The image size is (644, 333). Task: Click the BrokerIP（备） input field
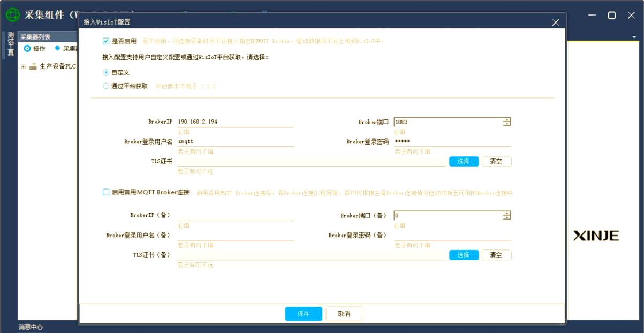(x=236, y=216)
